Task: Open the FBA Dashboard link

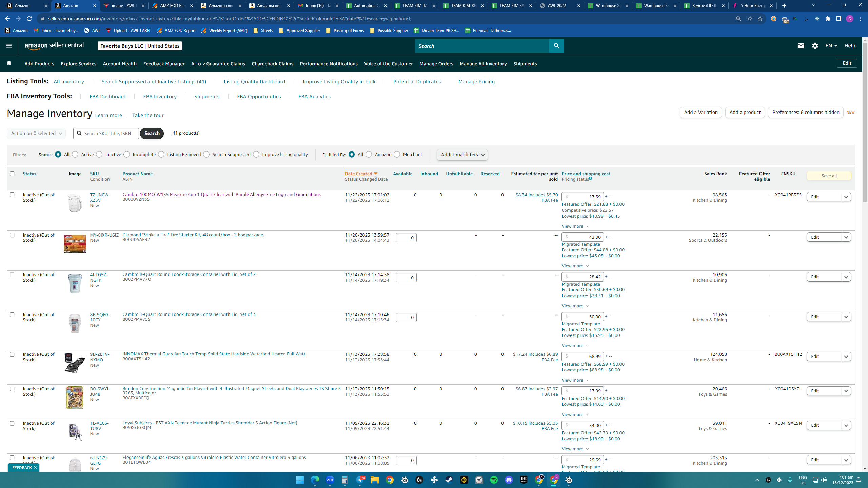Action: [107, 97]
